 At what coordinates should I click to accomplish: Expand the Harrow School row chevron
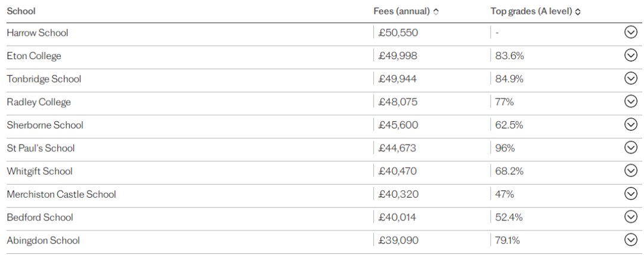tap(630, 32)
